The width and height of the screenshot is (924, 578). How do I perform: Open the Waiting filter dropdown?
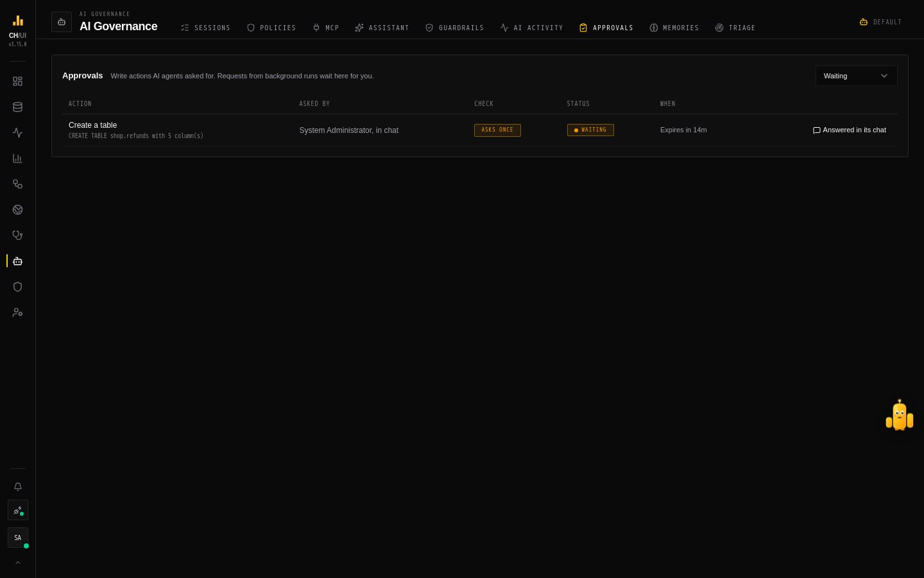pos(856,76)
